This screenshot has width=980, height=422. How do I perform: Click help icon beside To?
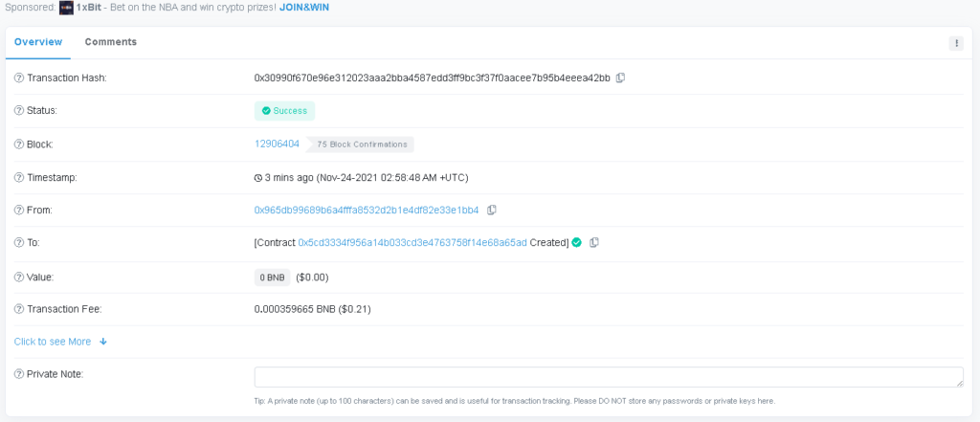19,242
